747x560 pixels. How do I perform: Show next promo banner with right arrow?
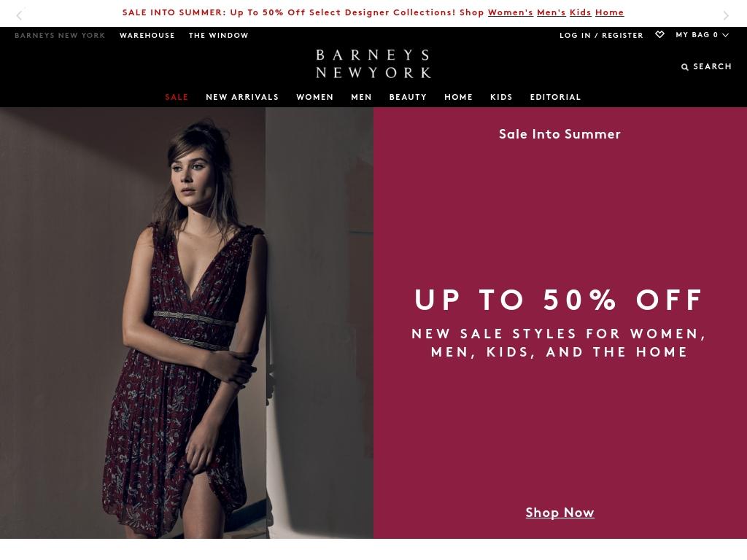726,16
